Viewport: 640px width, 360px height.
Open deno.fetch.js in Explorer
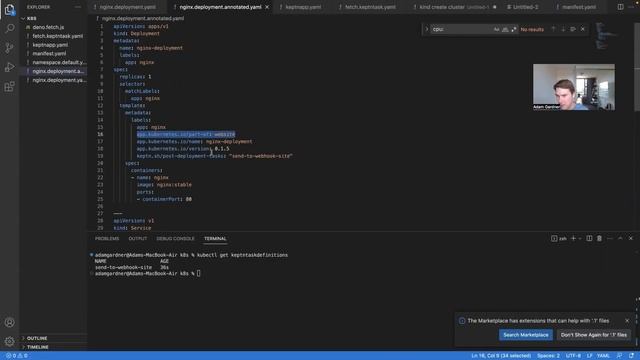click(x=53, y=27)
